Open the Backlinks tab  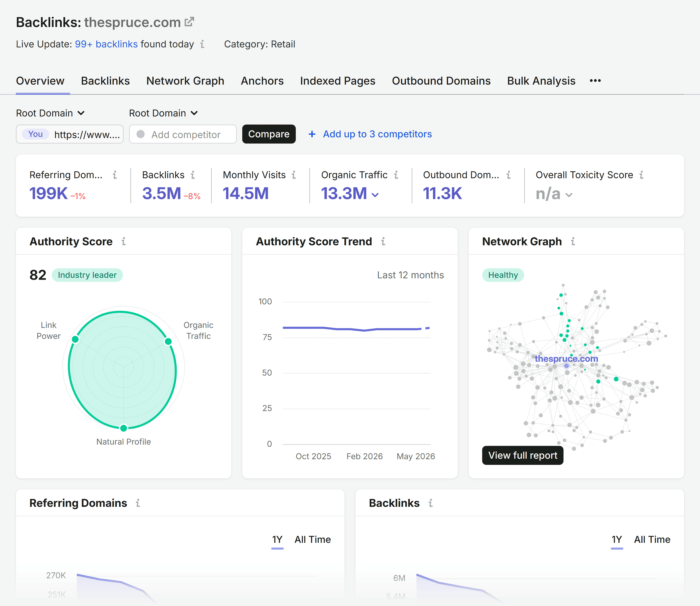[106, 81]
